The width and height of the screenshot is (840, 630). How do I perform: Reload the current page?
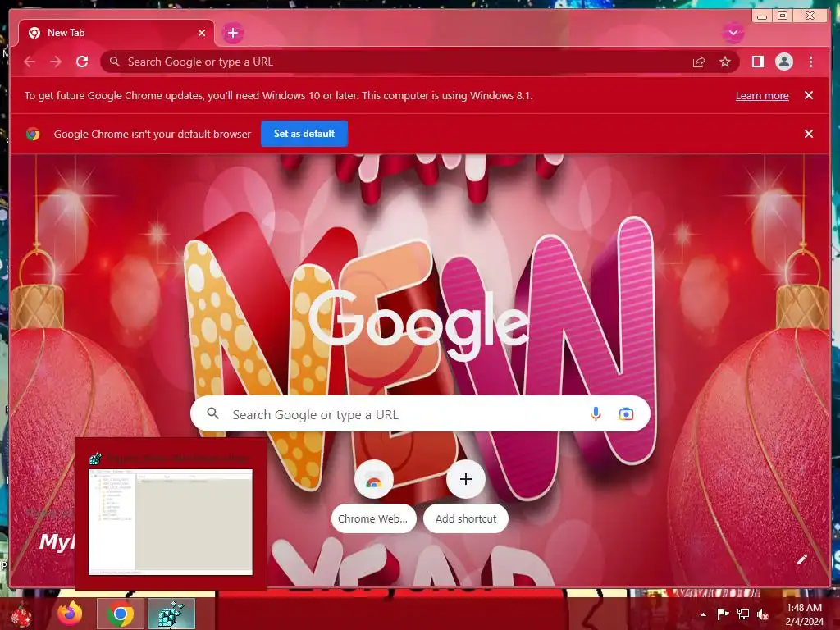click(82, 62)
